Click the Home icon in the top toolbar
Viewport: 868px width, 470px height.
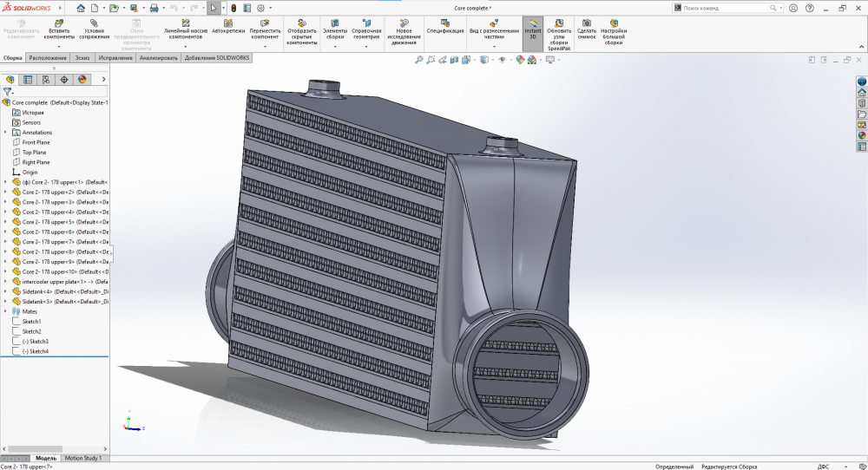[x=81, y=8]
